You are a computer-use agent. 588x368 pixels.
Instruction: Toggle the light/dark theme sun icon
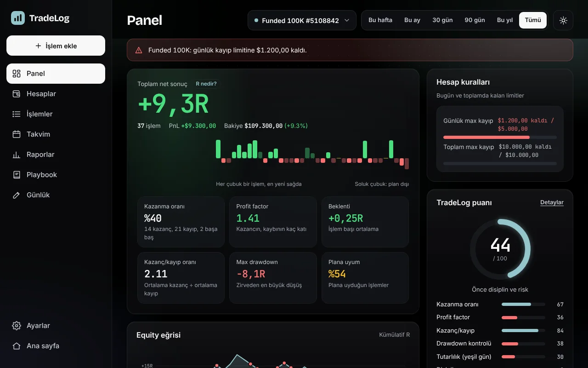(x=563, y=20)
